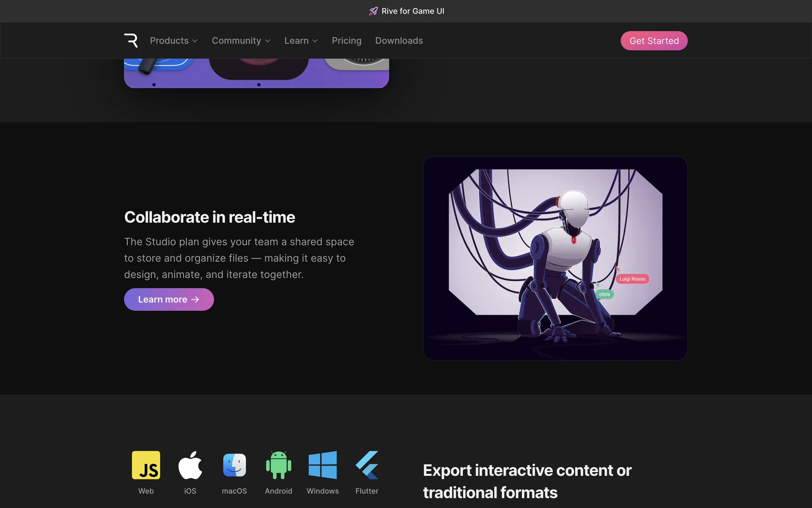Open the Rive for Game UI banner link

click(x=412, y=11)
